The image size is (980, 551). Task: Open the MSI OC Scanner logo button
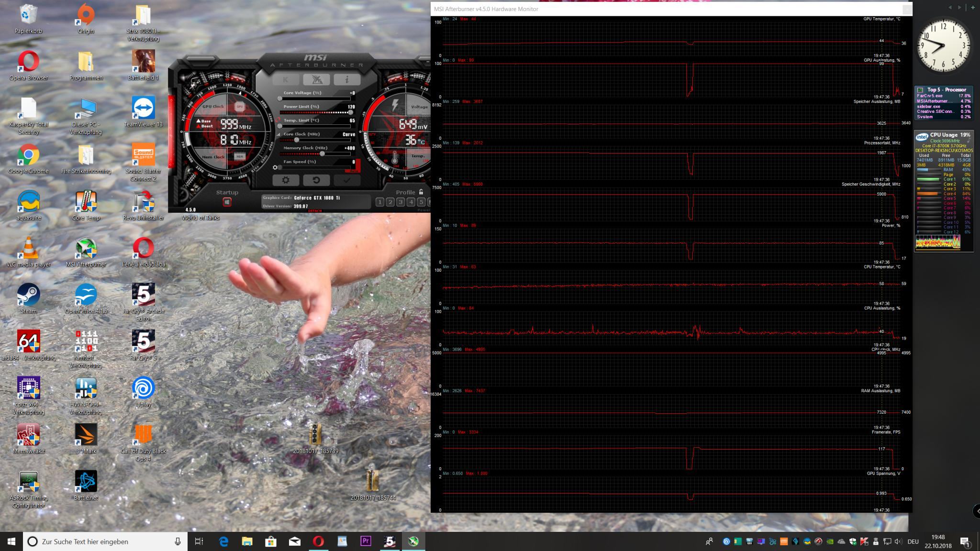point(316,80)
